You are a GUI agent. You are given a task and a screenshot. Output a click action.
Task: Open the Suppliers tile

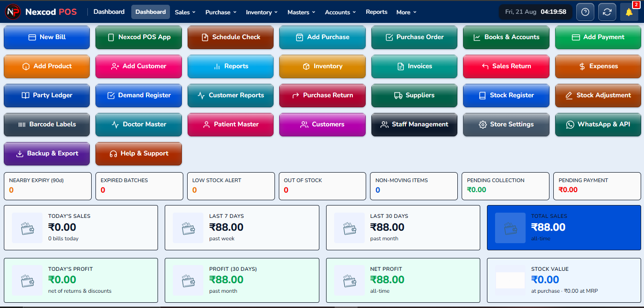click(414, 95)
